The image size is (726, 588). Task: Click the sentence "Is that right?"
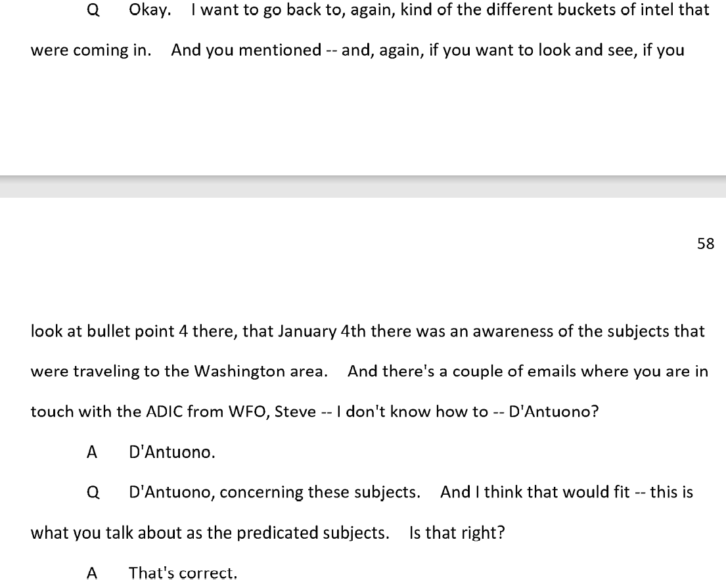457,533
